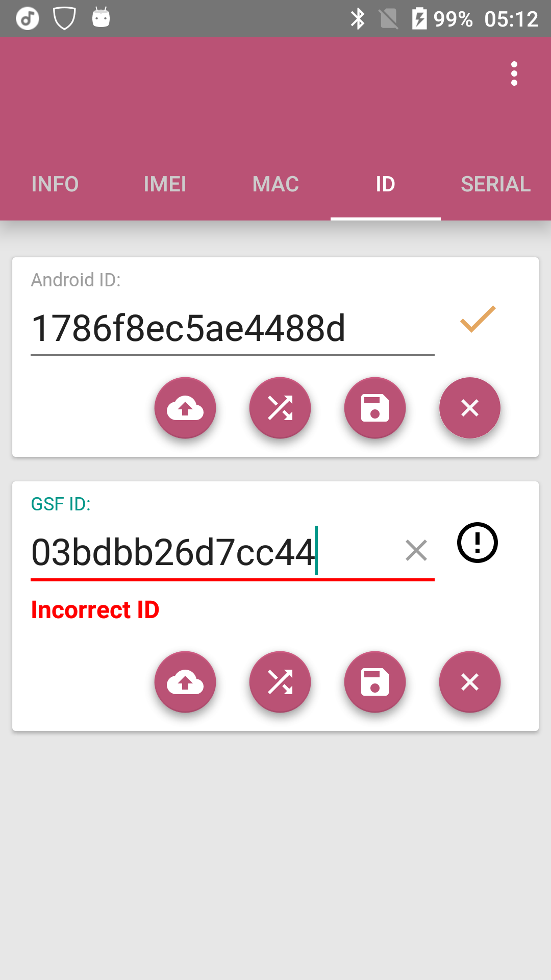Open the three-dot overflow menu
This screenshot has width=551, height=980.
point(514,74)
